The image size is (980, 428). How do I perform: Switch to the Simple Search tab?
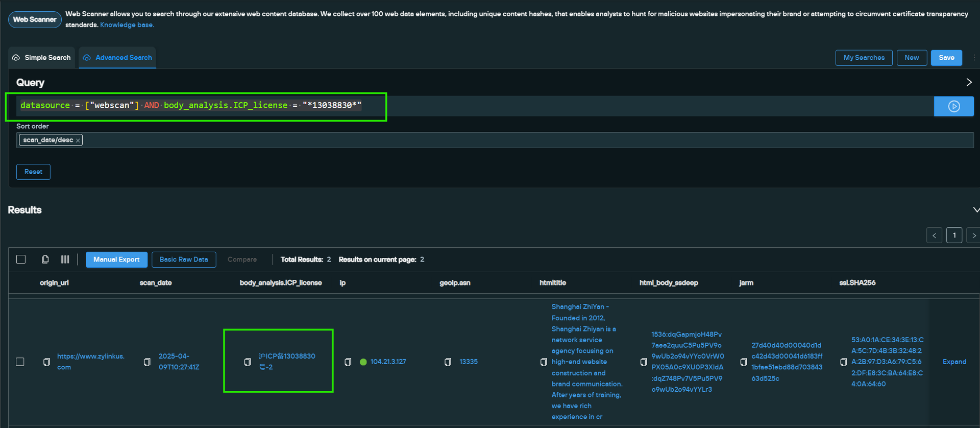[41, 58]
